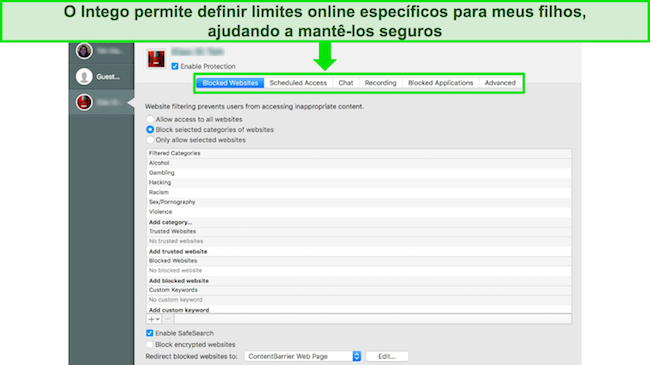
Task: Select the red-avatar user in sidebar
Action: point(84,102)
